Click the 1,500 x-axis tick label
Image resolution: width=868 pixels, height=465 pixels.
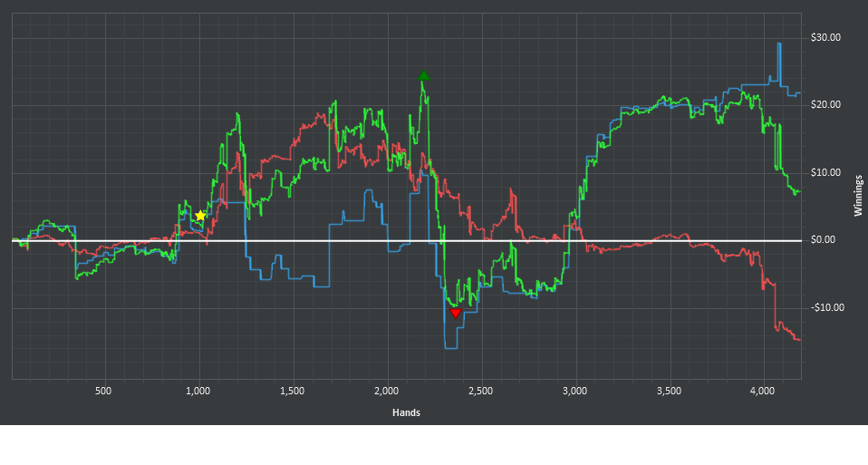(x=292, y=391)
